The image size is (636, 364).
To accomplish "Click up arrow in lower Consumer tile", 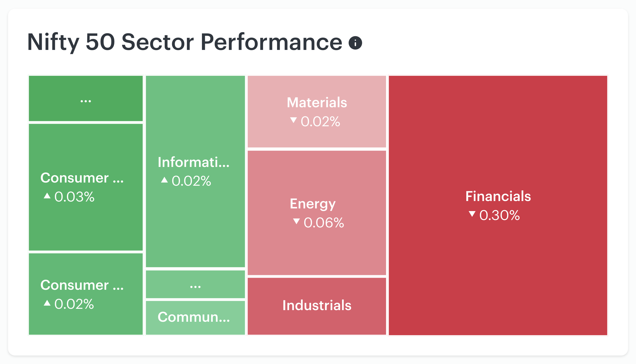I will point(47,303).
